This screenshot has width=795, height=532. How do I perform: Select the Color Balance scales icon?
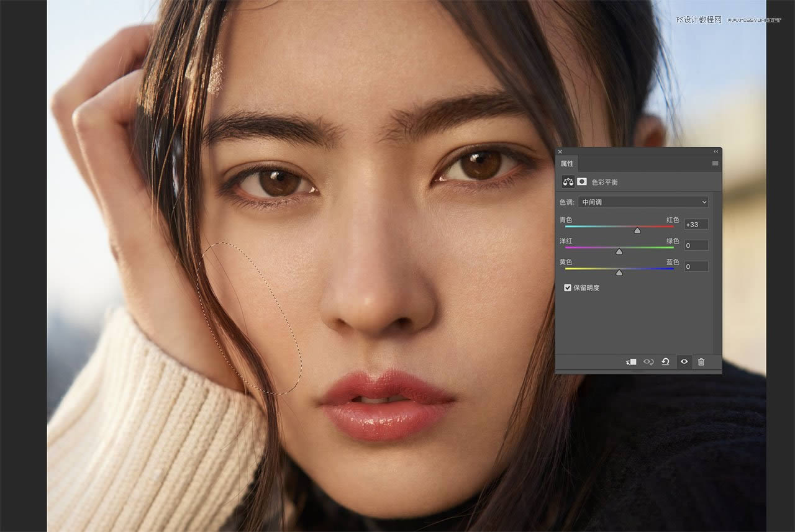click(x=568, y=182)
